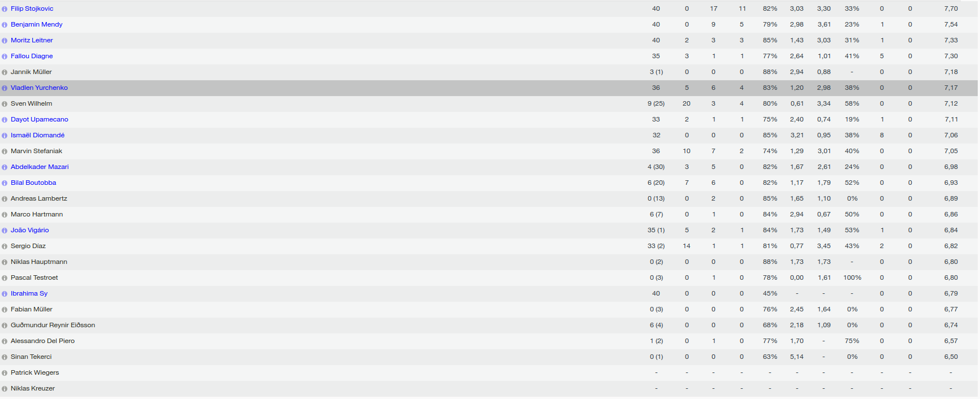The image size is (980, 399).
Task: Click info icon beside Filip Stojkovic
Action: tap(5, 9)
